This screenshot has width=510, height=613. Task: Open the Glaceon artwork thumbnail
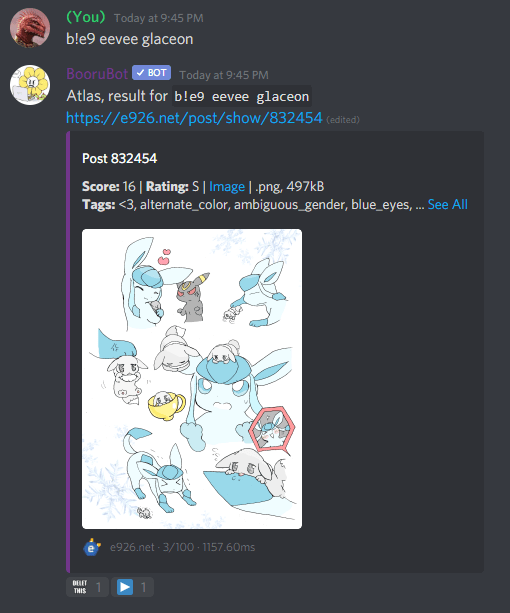pyautogui.click(x=192, y=379)
